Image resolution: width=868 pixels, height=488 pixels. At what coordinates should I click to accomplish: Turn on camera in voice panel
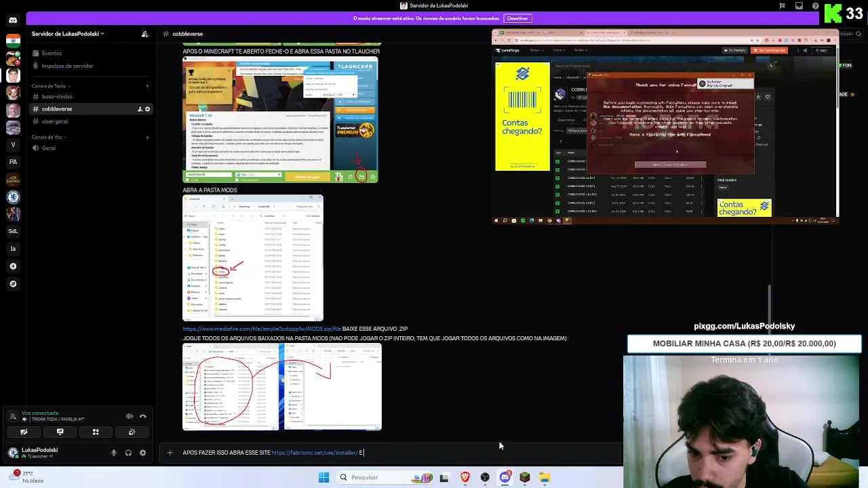[24, 432]
